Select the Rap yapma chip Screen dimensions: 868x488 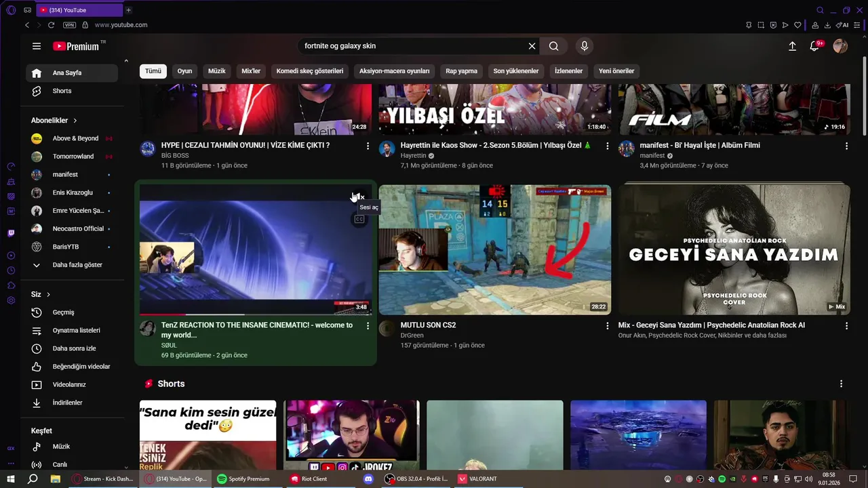461,71
